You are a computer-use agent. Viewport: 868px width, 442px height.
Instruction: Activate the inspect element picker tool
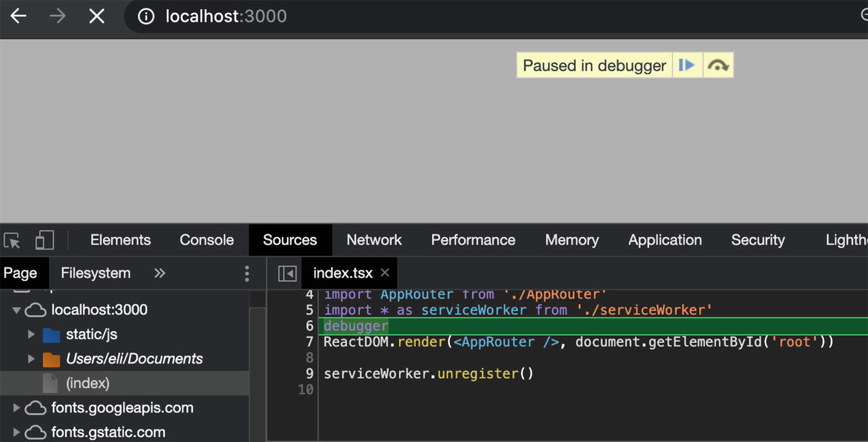click(x=12, y=240)
